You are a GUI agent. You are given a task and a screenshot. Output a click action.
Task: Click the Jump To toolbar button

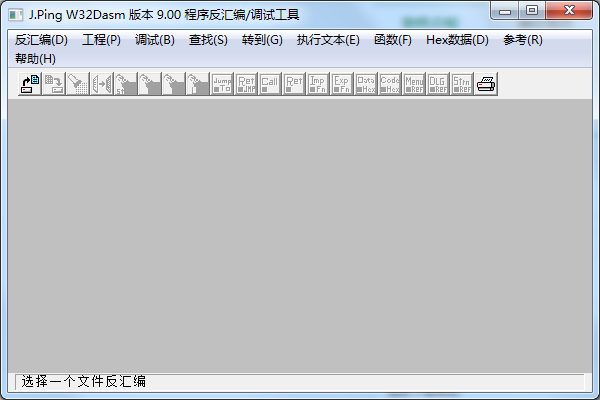click(222, 83)
